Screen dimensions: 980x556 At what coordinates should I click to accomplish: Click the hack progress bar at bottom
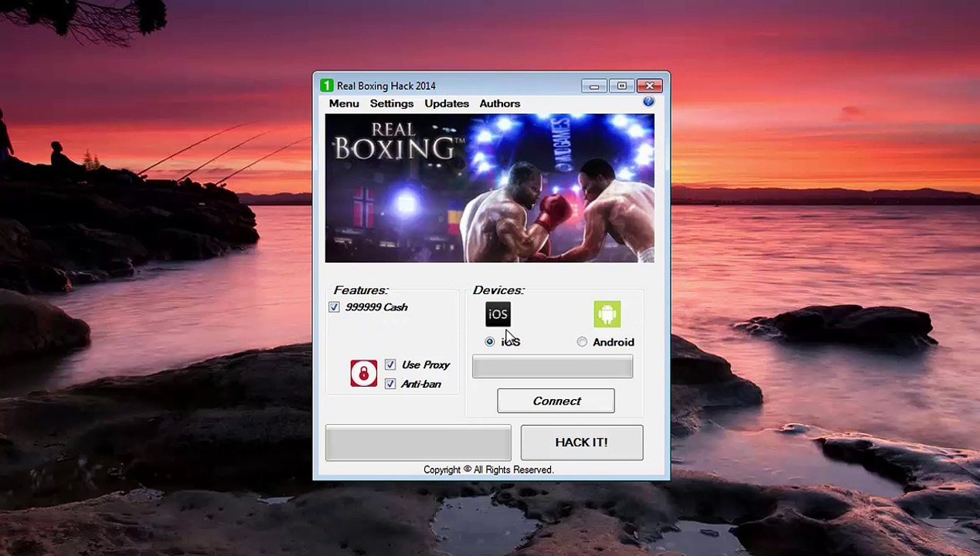[418, 442]
